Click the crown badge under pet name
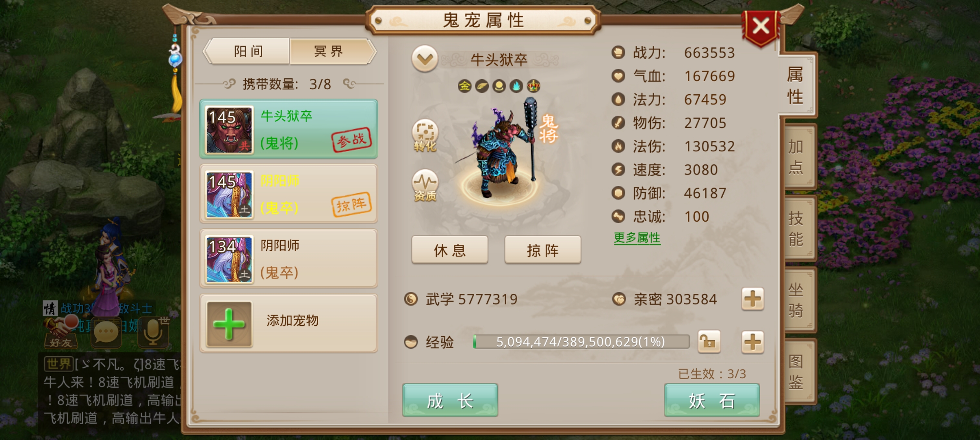980x440 pixels. (x=533, y=86)
